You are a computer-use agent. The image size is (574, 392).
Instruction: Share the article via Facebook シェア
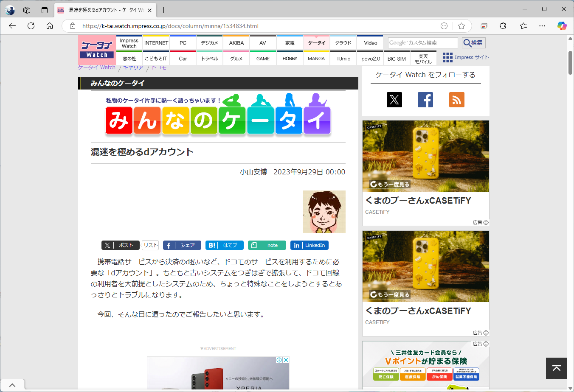[x=182, y=245]
